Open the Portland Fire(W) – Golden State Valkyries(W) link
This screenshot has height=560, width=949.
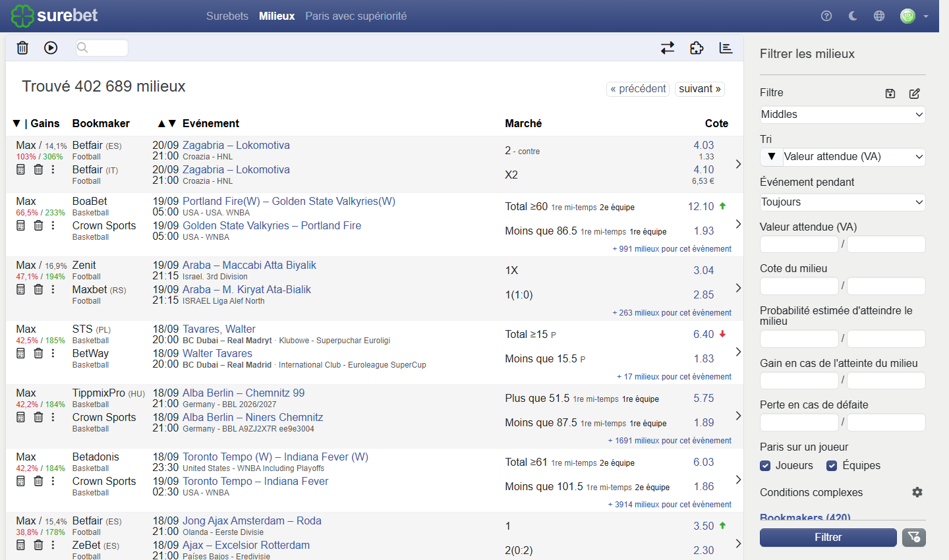pyautogui.click(x=289, y=202)
